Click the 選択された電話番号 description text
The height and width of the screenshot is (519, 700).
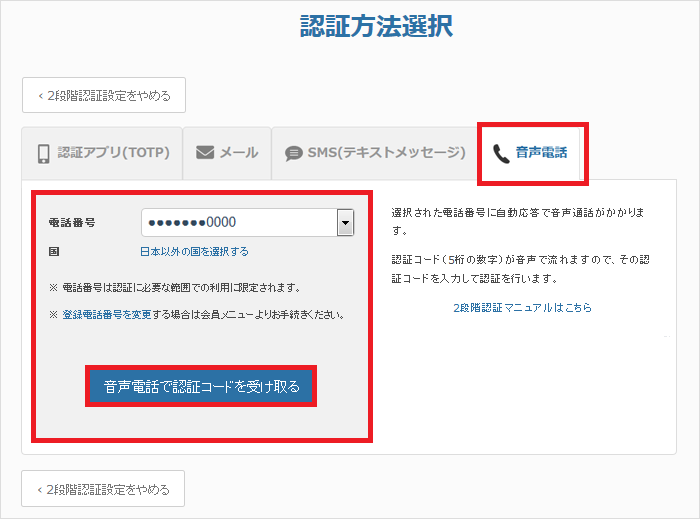pyautogui.click(x=518, y=214)
